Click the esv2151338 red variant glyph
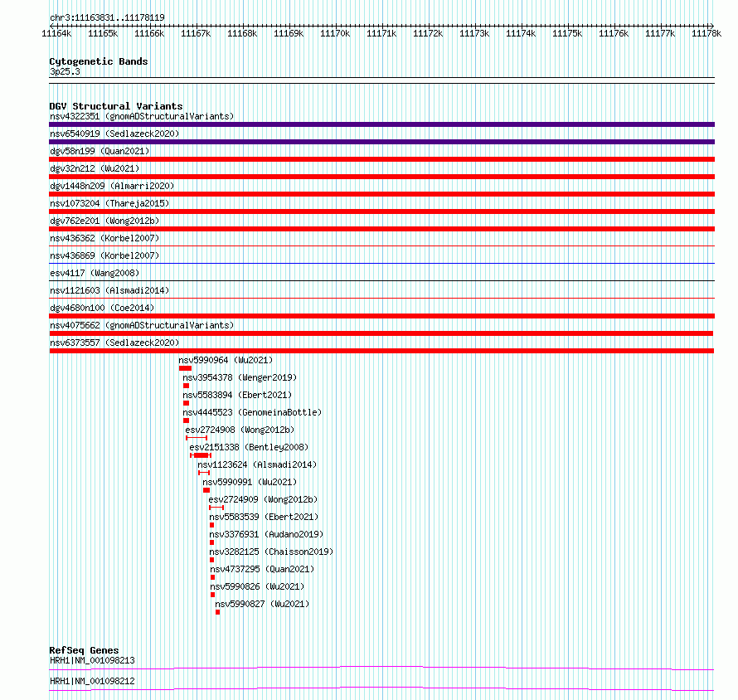 (201, 455)
